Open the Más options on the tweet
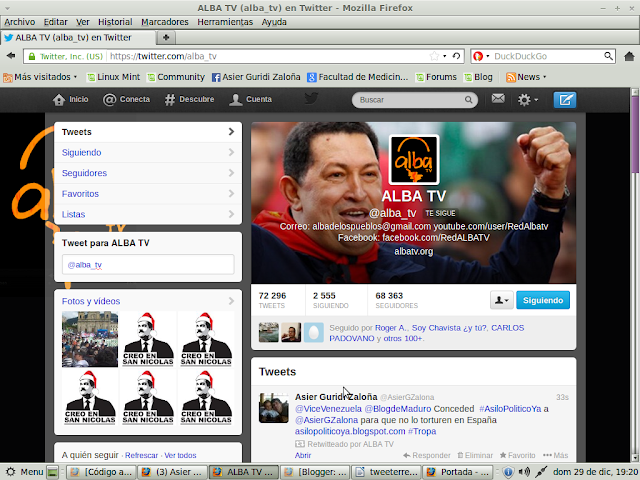 556,455
